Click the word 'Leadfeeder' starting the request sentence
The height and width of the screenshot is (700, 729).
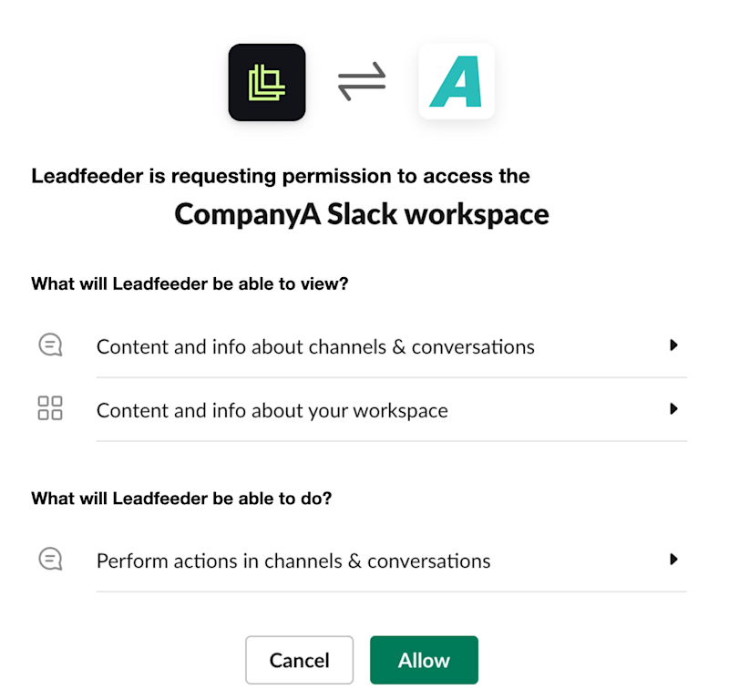pos(87,176)
